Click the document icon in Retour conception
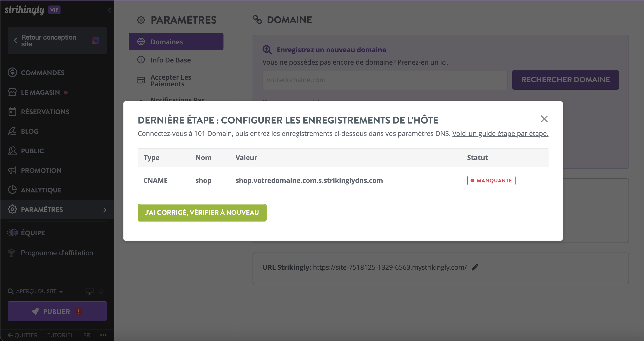Image resolution: width=644 pixels, height=341 pixels. (96, 40)
